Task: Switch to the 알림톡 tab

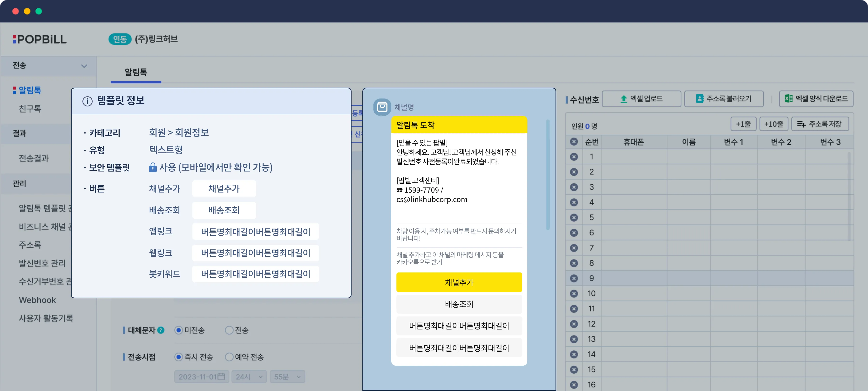Action: pyautogui.click(x=136, y=72)
